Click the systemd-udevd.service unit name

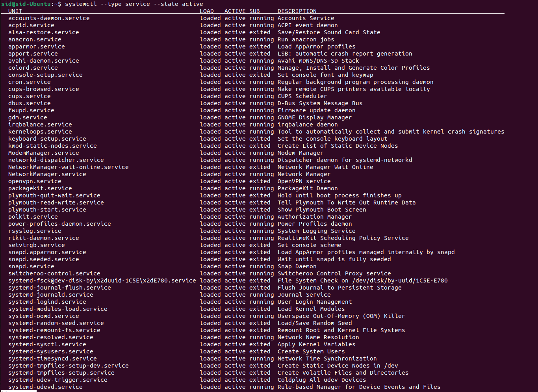click(x=45, y=387)
